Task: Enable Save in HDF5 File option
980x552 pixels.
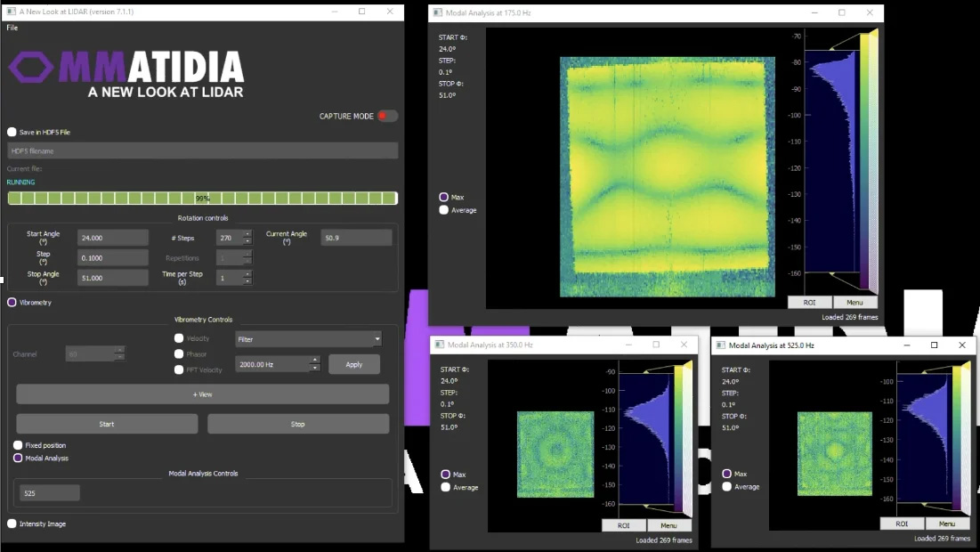Action: [12, 132]
